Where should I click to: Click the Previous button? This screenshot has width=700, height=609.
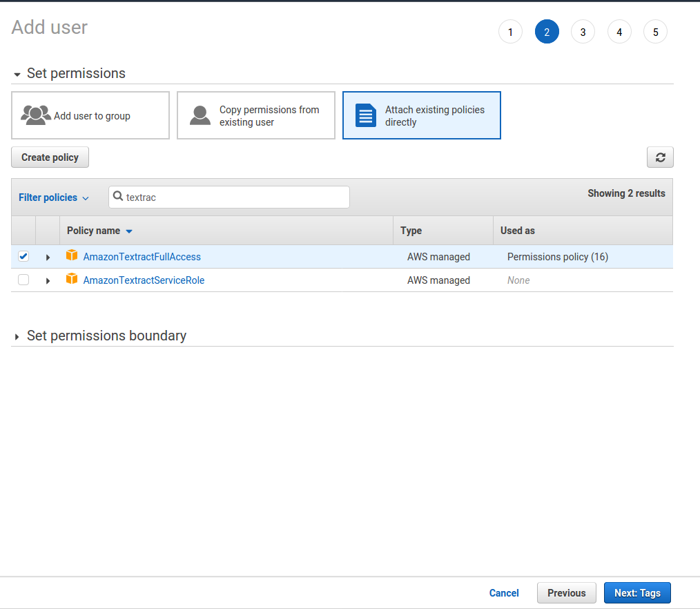point(567,593)
